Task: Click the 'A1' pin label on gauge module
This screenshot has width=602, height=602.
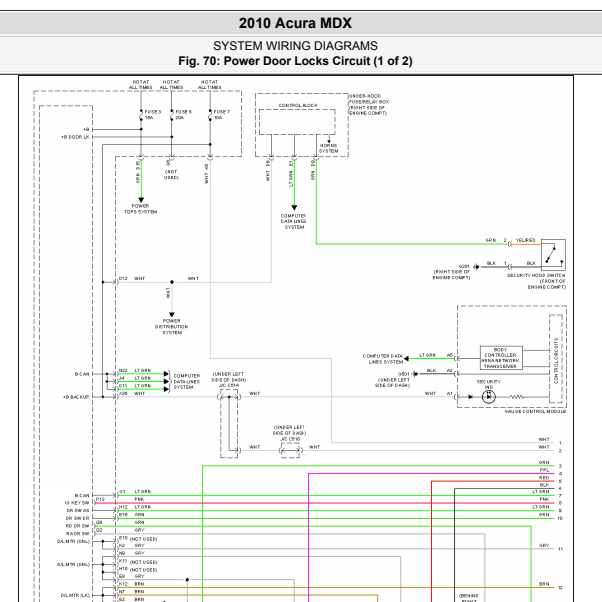Action: [x=450, y=394]
